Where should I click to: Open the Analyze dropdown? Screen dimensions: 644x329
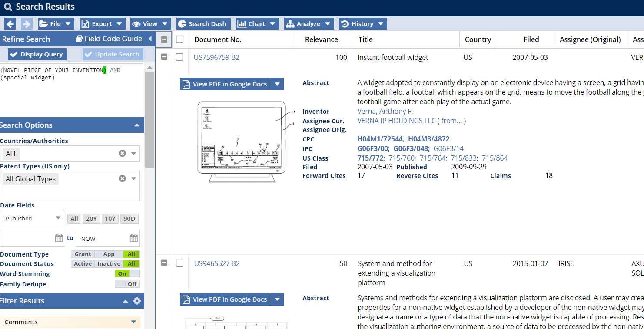[309, 24]
